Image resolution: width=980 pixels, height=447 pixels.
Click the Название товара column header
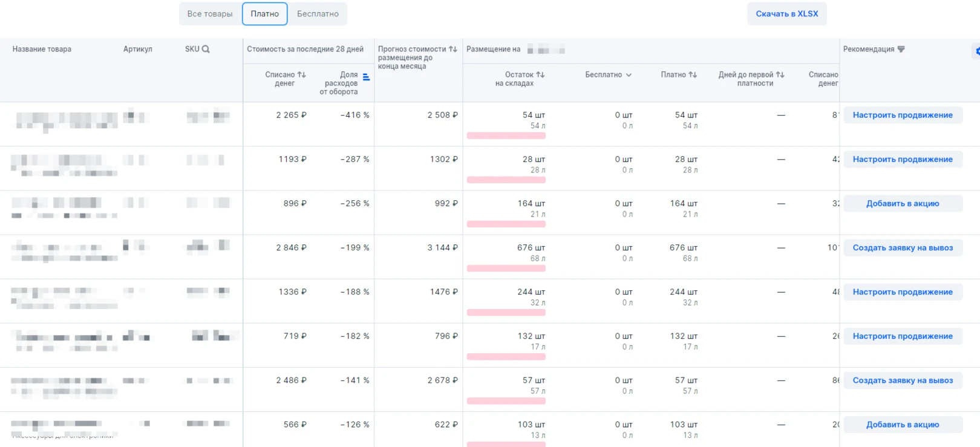tap(42, 49)
